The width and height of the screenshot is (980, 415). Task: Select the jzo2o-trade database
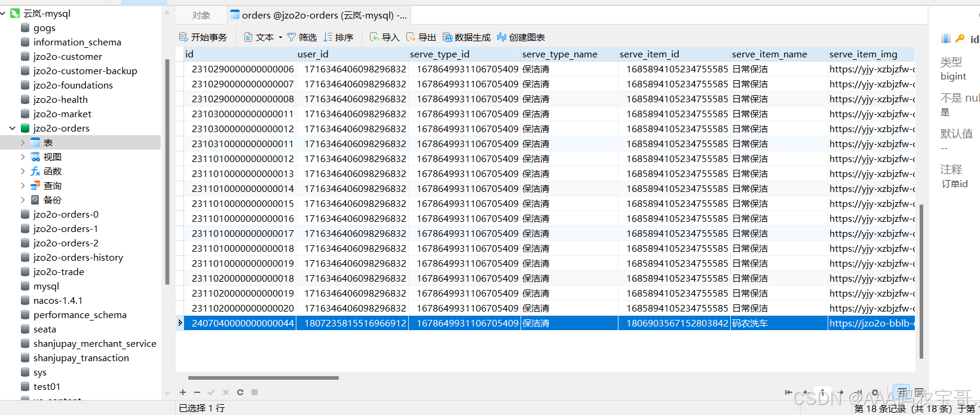click(53, 271)
